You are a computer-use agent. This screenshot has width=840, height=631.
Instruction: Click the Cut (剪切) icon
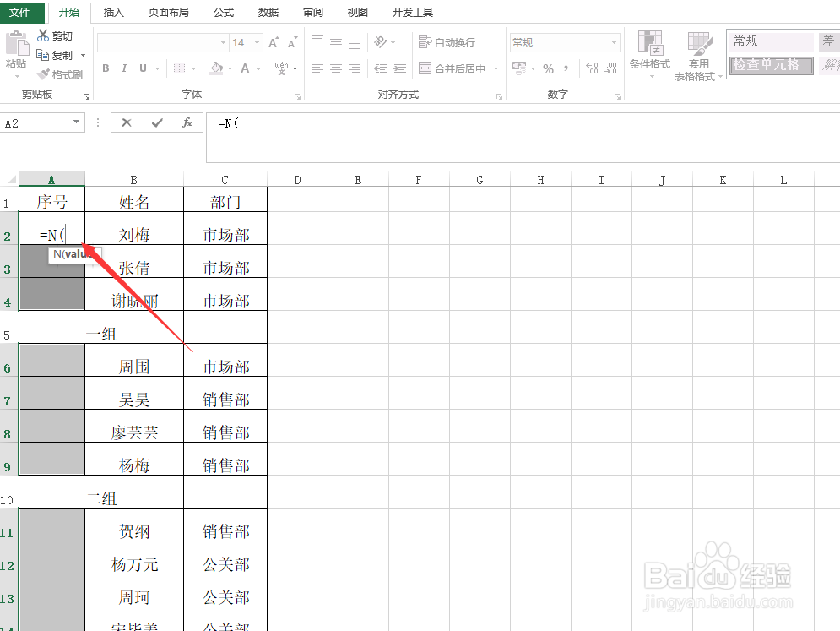41,35
